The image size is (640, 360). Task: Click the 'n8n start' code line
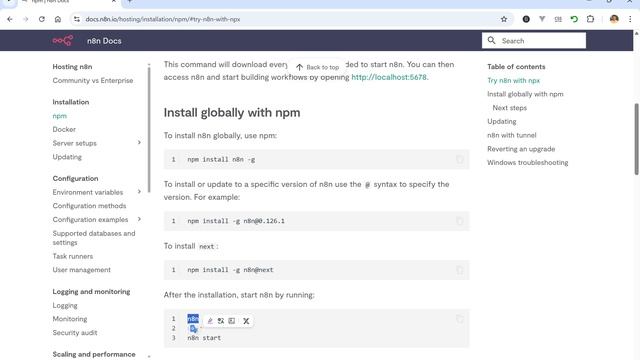[x=204, y=338]
